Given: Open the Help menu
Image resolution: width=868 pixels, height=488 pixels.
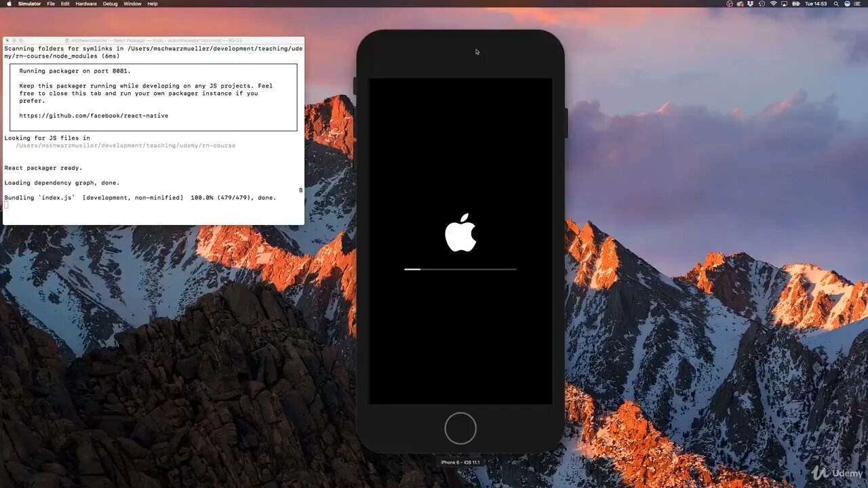Looking at the screenshot, I should click(x=153, y=3).
